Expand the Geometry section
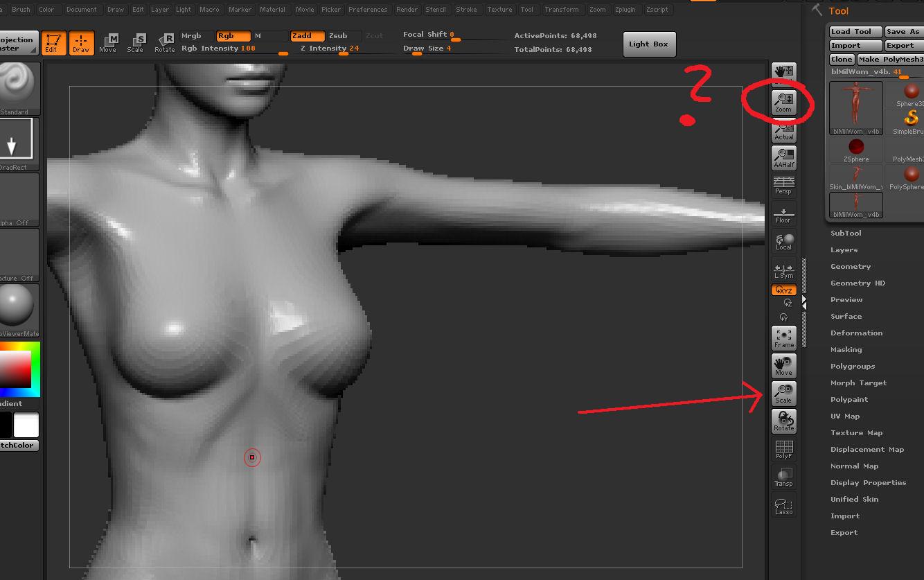Image resolution: width=924 pixels, height=580 pixels. tap(851, 267)
